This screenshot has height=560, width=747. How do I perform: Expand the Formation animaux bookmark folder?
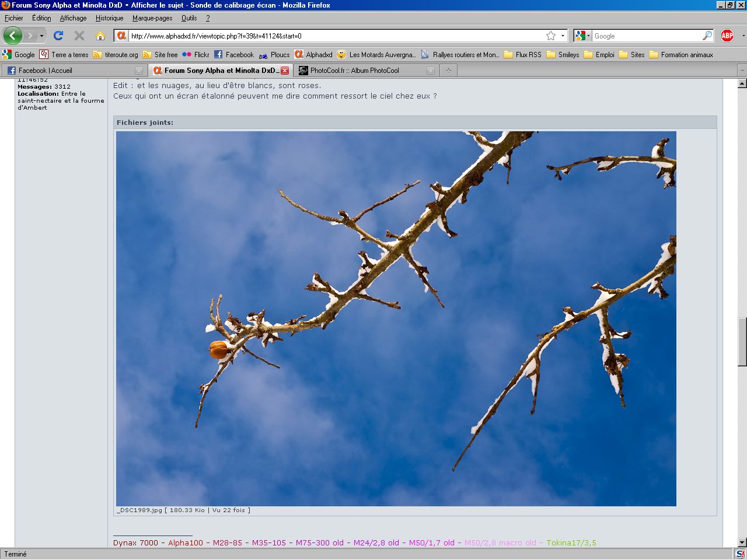(x=681, y=54)
